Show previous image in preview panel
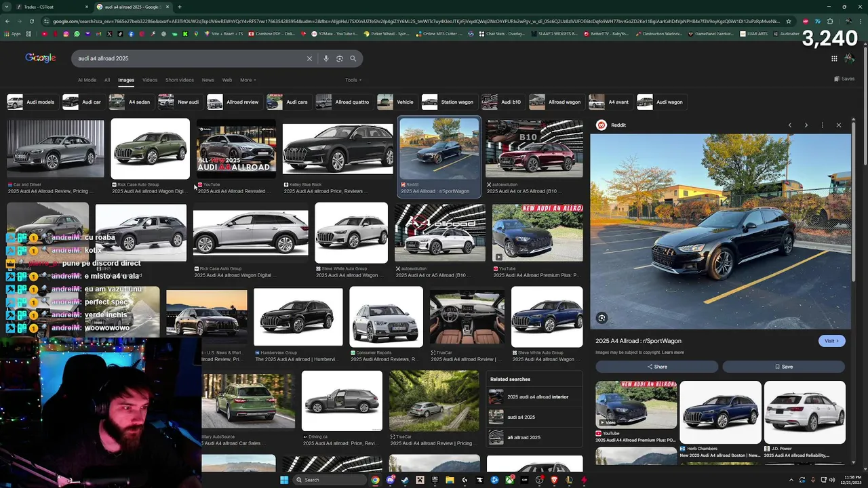The image size is (868, 488). [789, 125]
